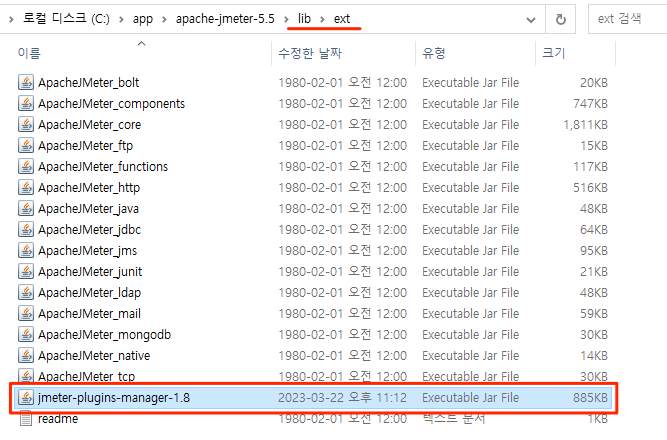The width and height of the screenshot is (667, 440).
Task: Select the file name readme
Action: tap(58, 419)
